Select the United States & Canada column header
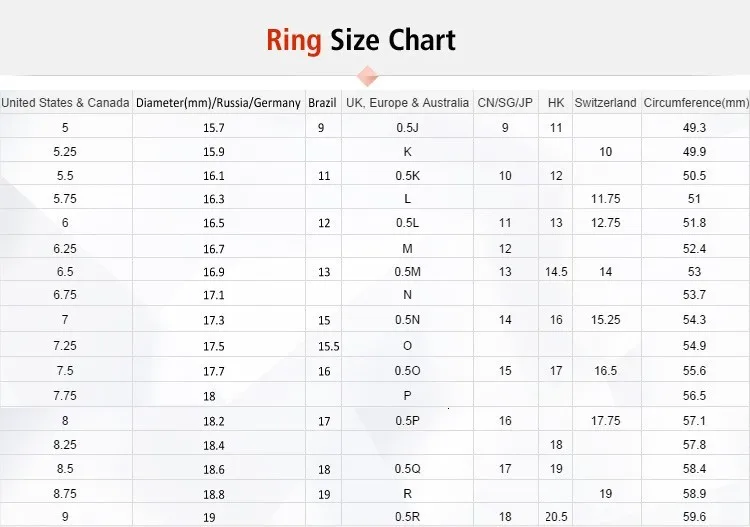This screenshot has width=750, height=527. point(66,103)
